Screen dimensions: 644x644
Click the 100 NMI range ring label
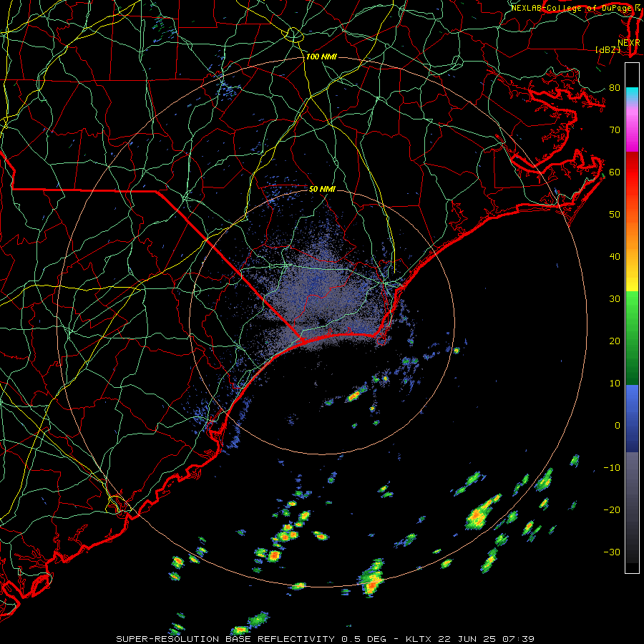pos(321,57)
